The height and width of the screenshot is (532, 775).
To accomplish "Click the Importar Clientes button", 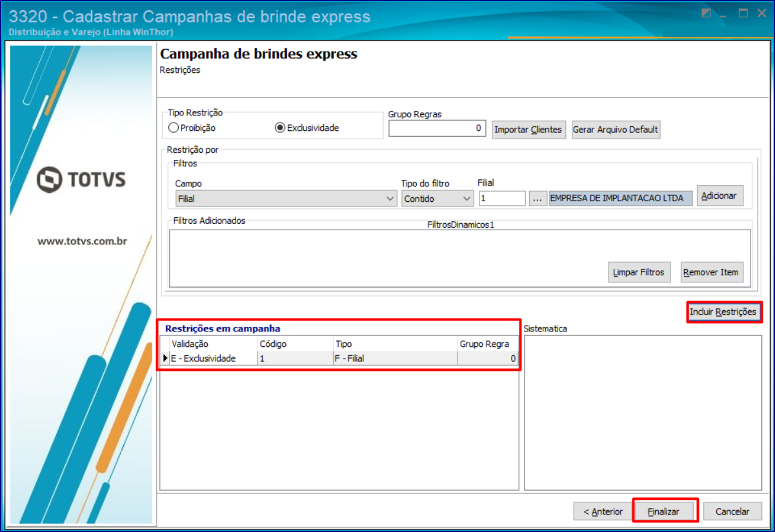I will [529, 130].
